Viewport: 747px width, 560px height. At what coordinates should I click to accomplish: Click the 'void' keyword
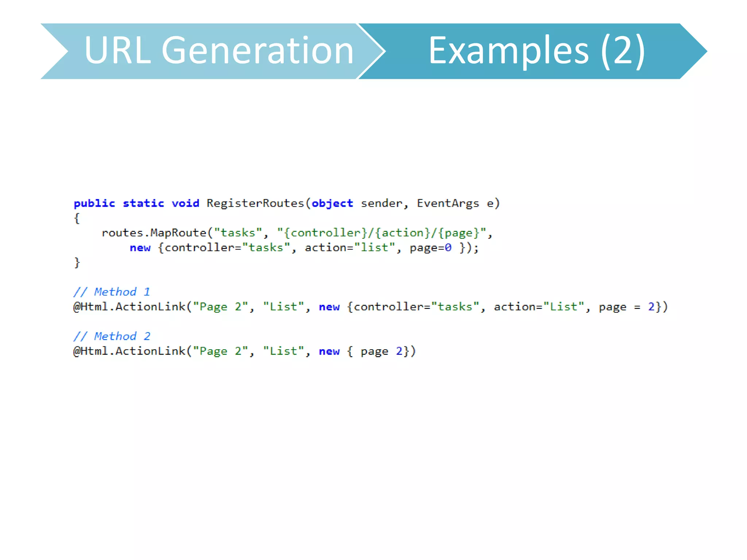point(185,203)
